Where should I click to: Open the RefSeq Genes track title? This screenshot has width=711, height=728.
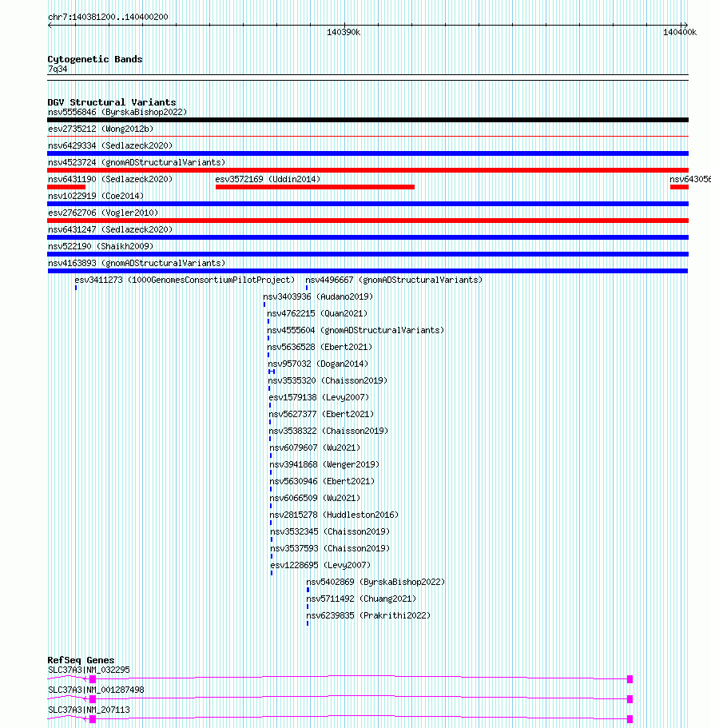(81, 660)
